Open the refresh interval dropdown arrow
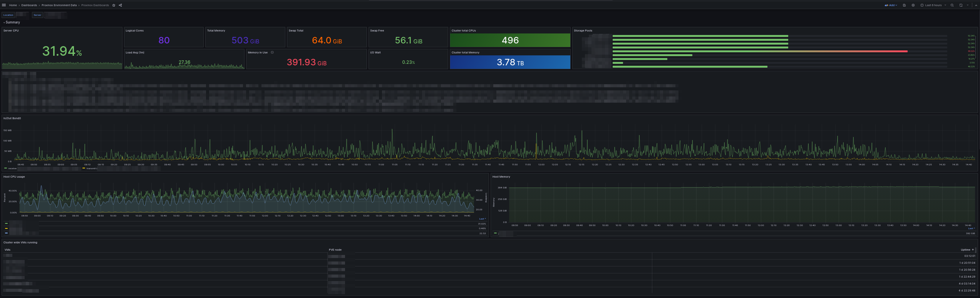980x298 pixels. 967,5
